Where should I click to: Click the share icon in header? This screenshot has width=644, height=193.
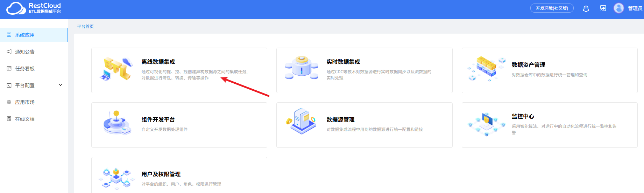(x=603, y=8)
